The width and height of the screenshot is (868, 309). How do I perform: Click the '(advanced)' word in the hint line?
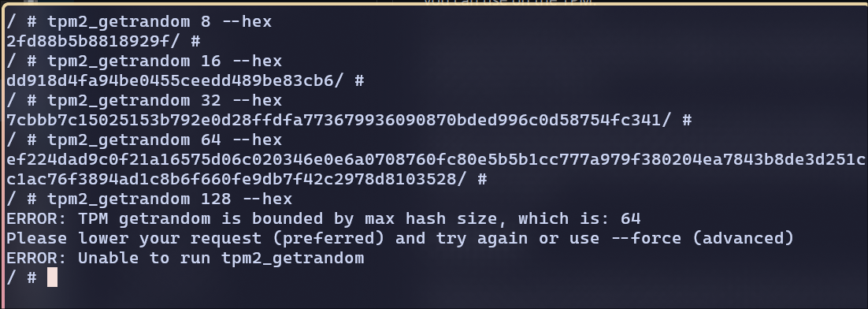(x=743, y=238)
